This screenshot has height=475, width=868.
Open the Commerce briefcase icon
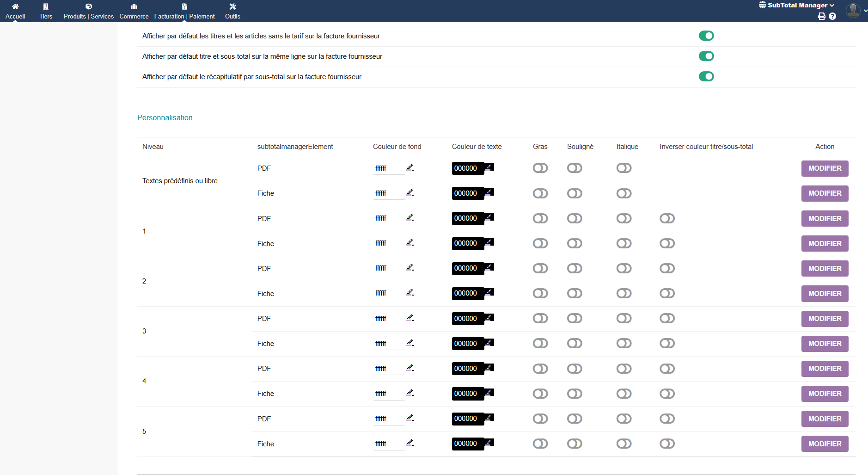tap(134, 6)
